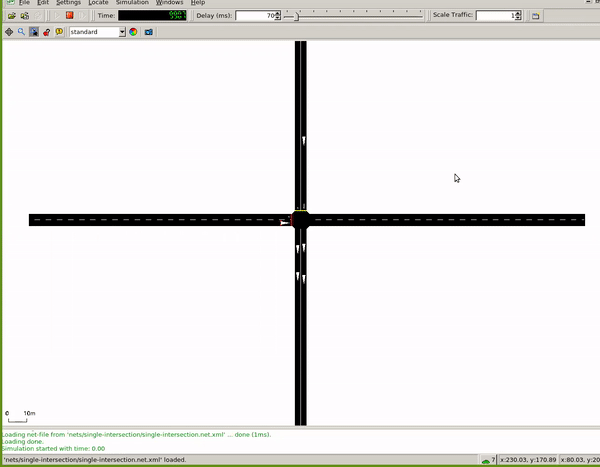Screen dimensions: 600x467
Task: Click the green Time display
Action: point(152,15)
